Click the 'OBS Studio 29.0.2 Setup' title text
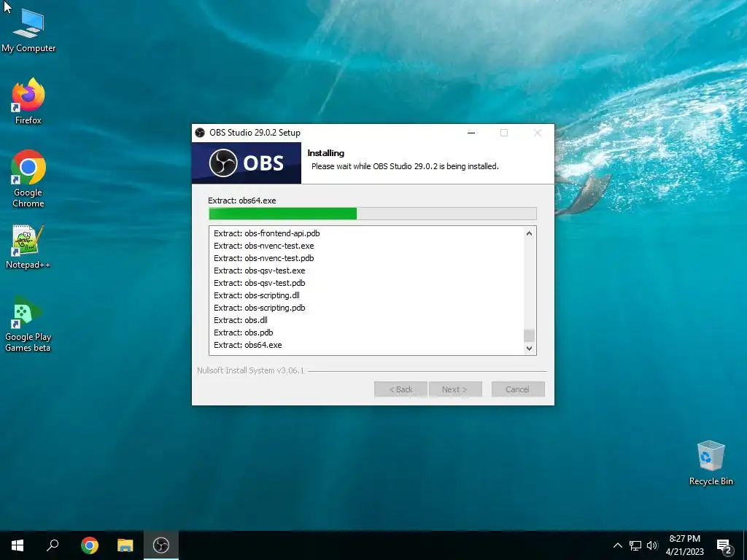This screenshot has height=560, width=747. click(x=255, y=133)
